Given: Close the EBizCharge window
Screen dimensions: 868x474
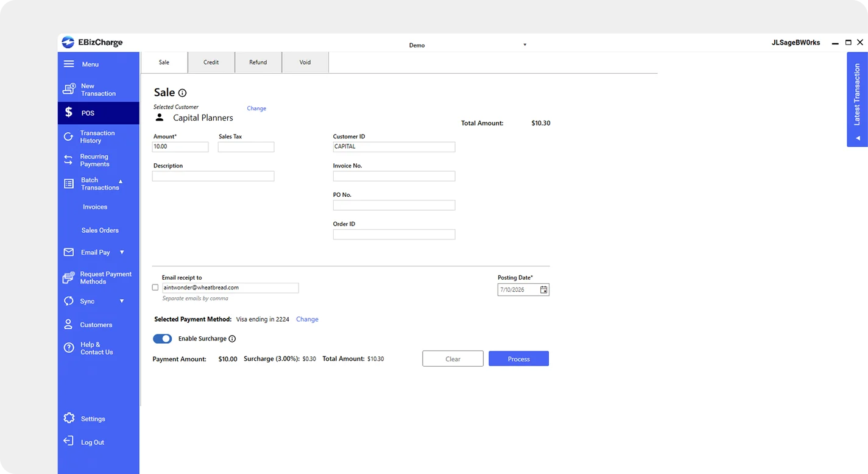Looking at the screenshot, I should [x=860, y=43].
